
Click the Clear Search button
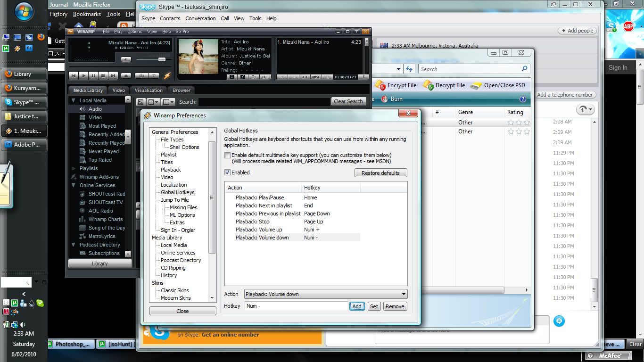click(348, 101)
